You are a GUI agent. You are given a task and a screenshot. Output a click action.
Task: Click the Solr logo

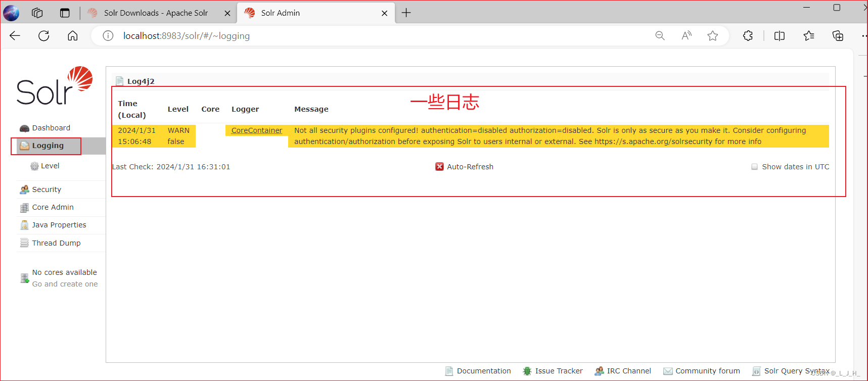tap(55, 86)
